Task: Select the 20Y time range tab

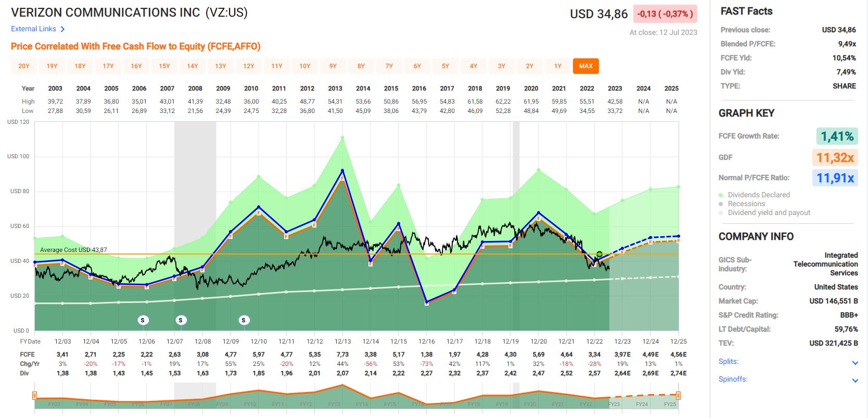Action: 24,66
